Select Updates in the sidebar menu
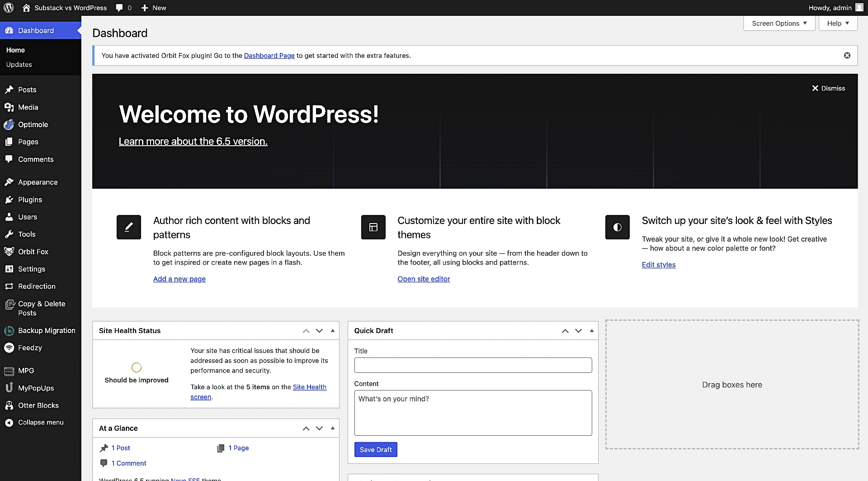 (19, 64)
